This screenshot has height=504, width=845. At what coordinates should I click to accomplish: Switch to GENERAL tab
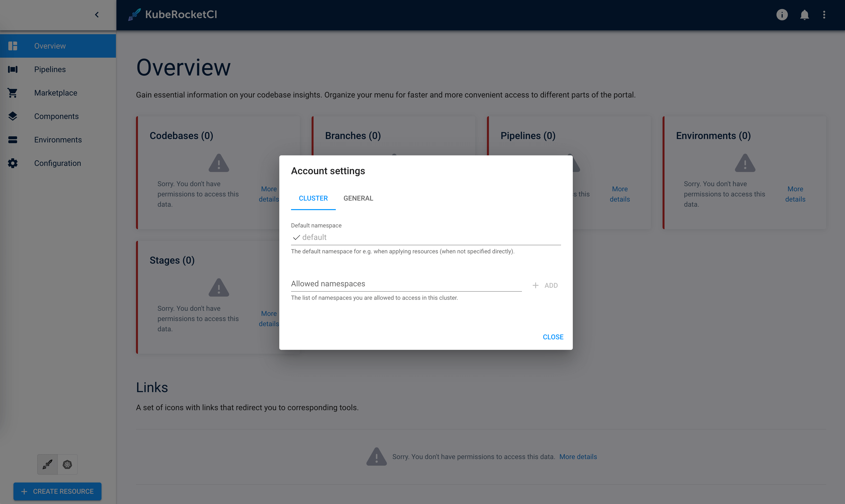pos(358,198)
